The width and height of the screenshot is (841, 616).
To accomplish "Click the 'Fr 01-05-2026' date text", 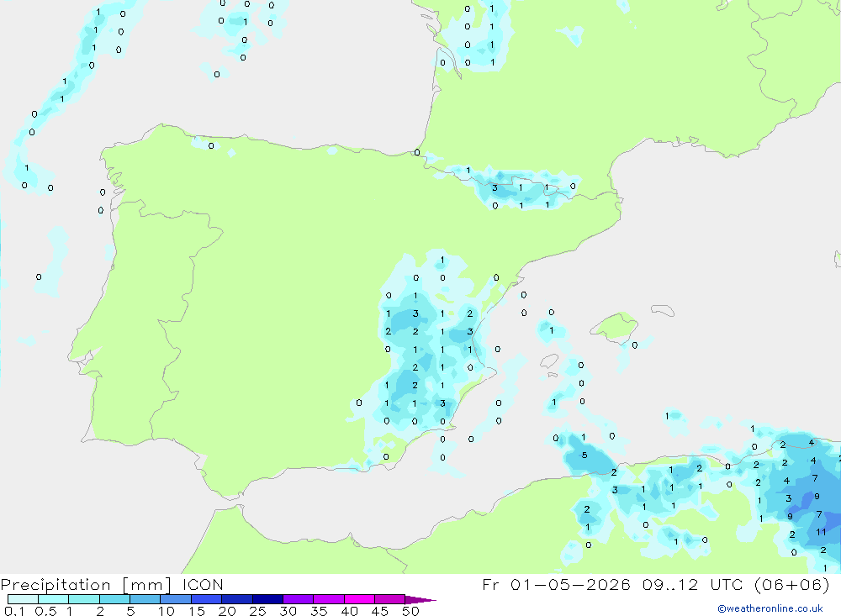I will (x=556, y=584).
